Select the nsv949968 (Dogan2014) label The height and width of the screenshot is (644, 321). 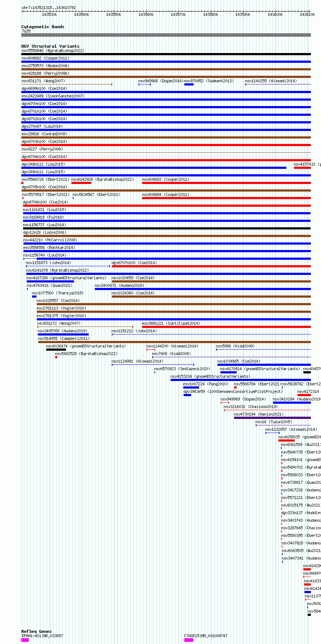[161, 81]
